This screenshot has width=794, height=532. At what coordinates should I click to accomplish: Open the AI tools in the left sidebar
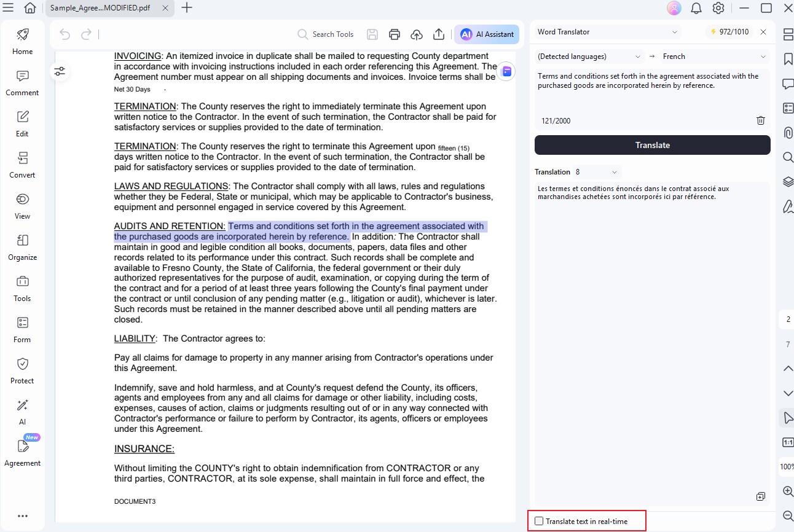tap(23, 412)
